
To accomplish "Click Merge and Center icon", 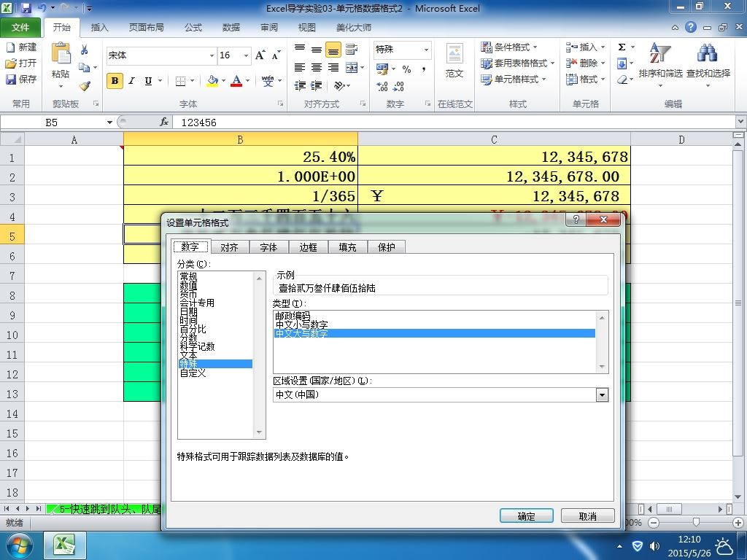I will [352, 68].
